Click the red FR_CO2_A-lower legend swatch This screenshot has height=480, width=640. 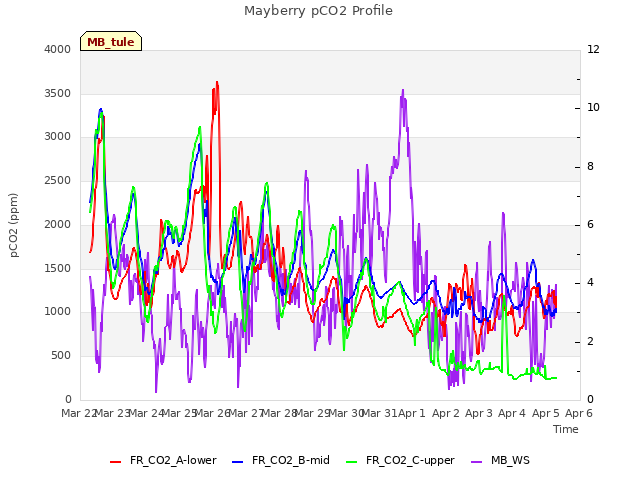116,462
